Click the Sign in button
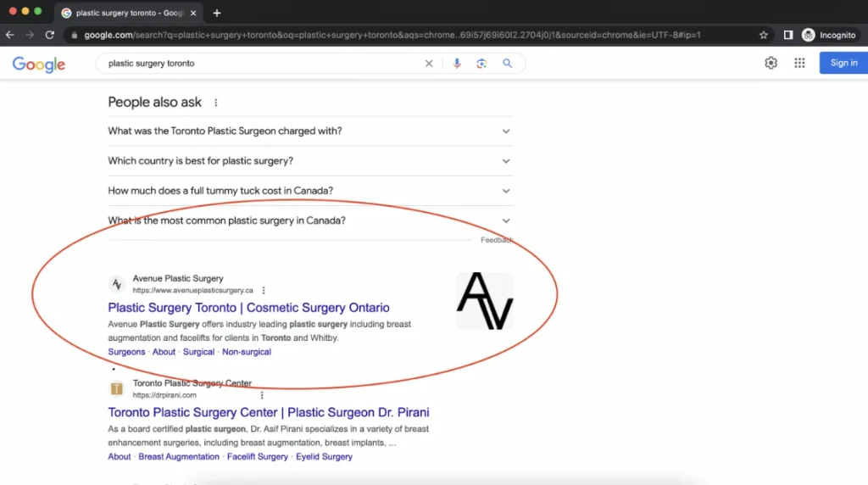Image resolution: width=868 pixels, height=485 pixels. coord(843,63)
